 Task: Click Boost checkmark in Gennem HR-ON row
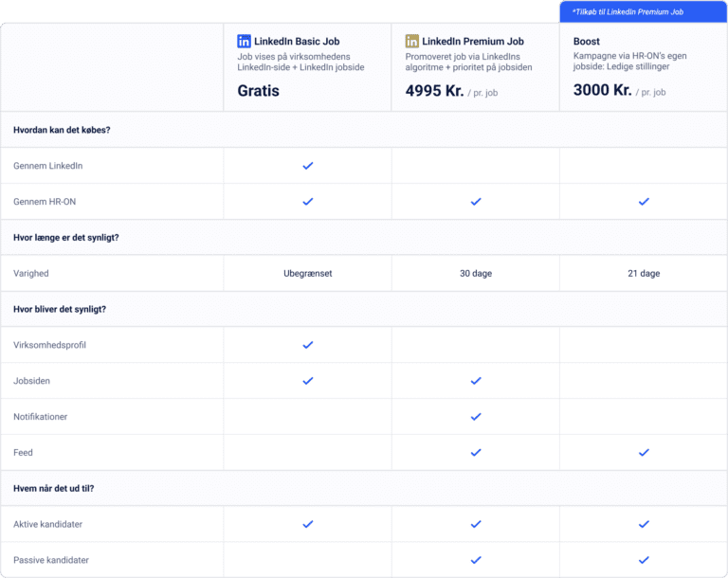point(644,202)
